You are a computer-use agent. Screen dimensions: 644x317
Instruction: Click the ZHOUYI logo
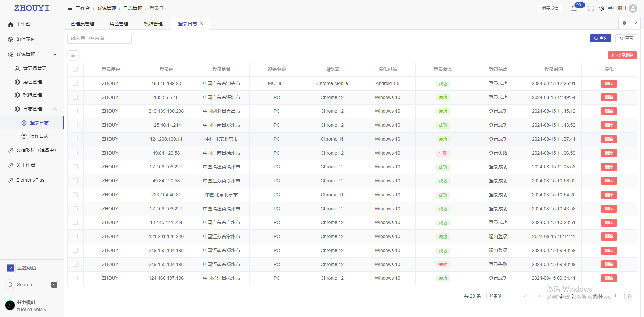pos(32,8)
